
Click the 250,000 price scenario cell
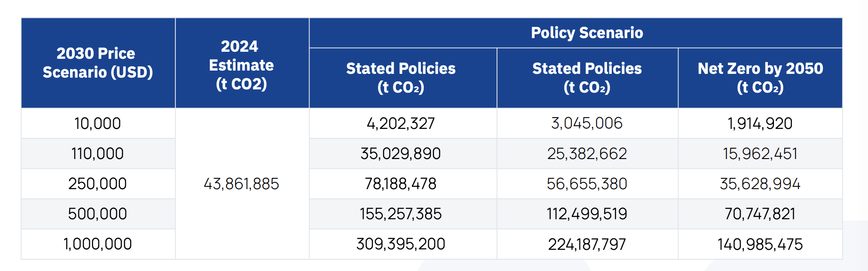(x=98, y=183)
